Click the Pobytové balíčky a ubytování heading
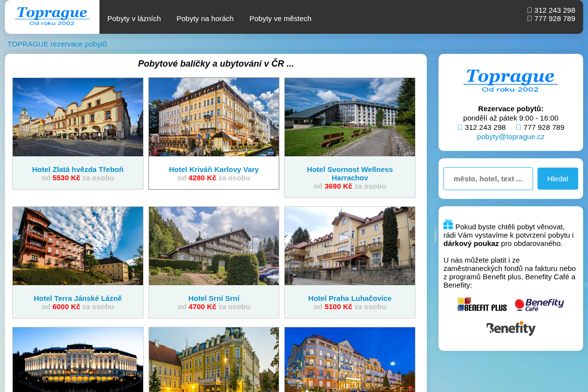Screen dimensions: 588x392 216,64
